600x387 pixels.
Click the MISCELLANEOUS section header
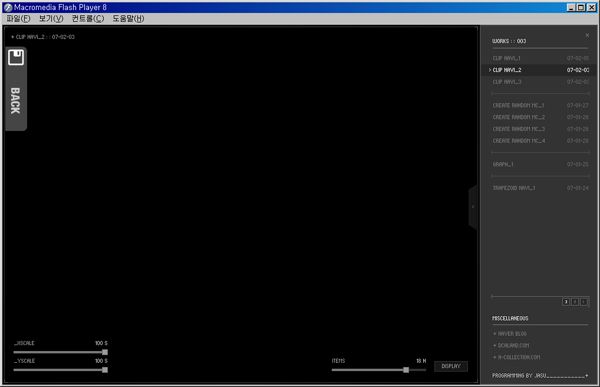click(510, 318)
